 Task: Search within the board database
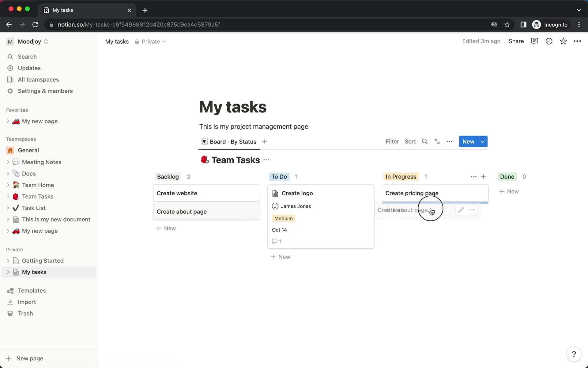425,141
